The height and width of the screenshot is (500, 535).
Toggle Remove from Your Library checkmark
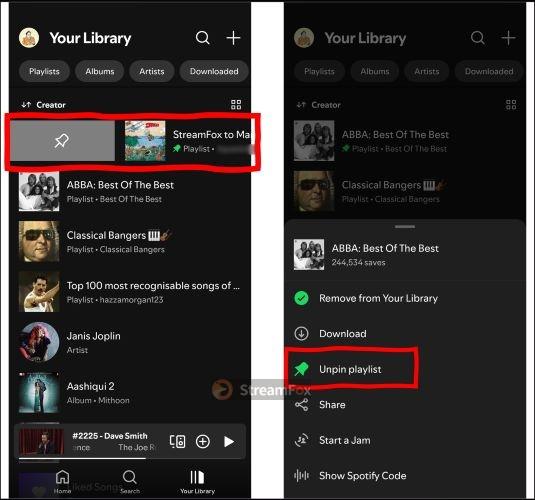click(301, 298)
